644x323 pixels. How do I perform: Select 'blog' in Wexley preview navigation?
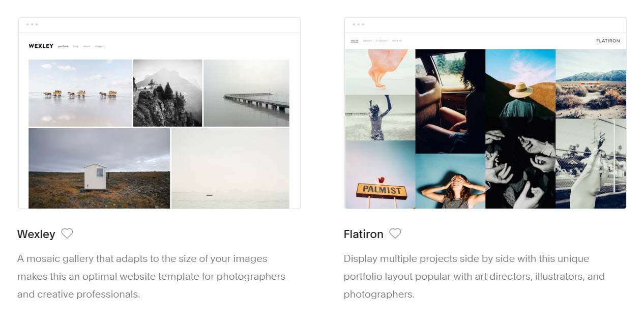[76, 46]
